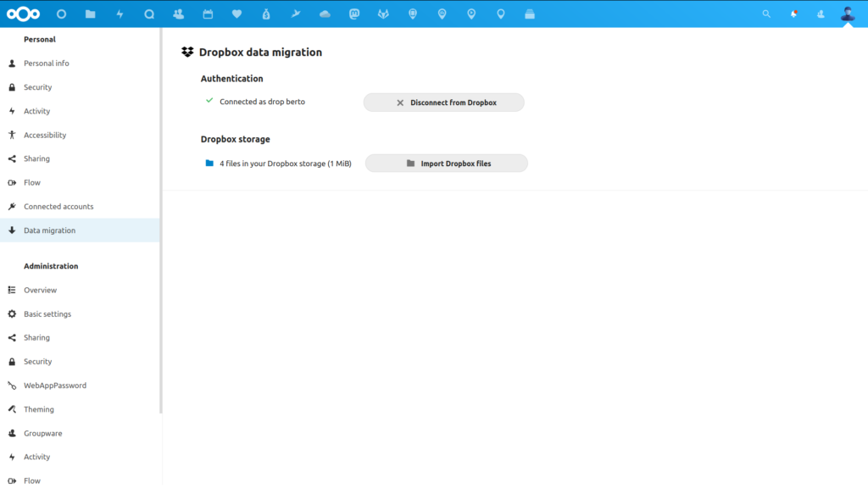The height and width of the screenshot is (488, 868).
Task: Open the GitLab fox icon app
Action: pos(383,14)
